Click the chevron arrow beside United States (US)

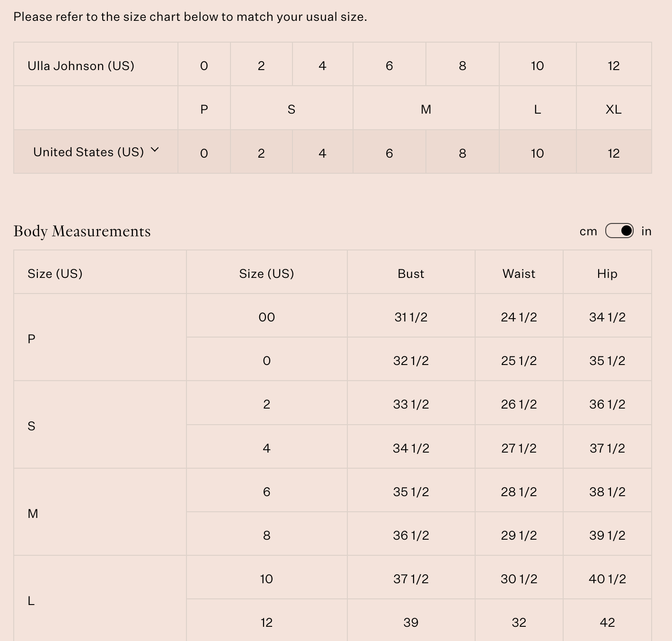155,150
